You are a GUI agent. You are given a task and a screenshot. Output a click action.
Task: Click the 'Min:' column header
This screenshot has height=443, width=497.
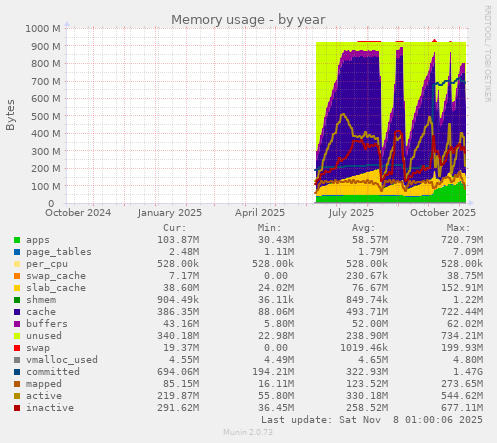[269, 228]
